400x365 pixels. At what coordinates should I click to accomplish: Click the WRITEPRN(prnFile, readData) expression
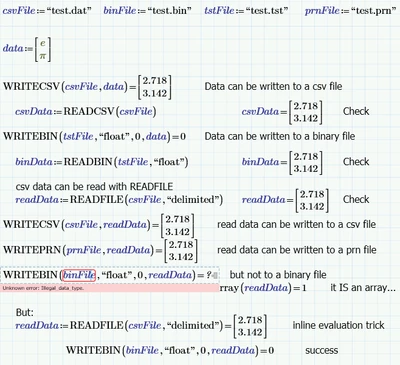click(100, 250)
